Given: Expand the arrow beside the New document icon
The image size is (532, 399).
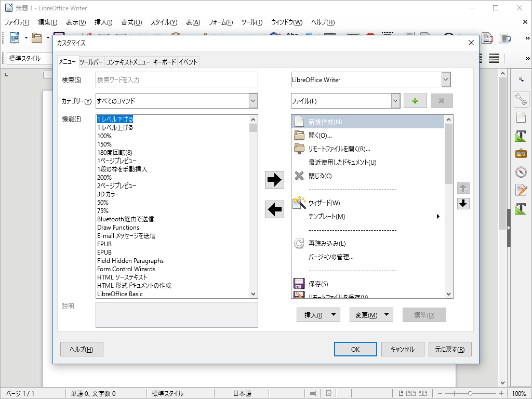Looking at the screenshot, I should coord(26,37).
